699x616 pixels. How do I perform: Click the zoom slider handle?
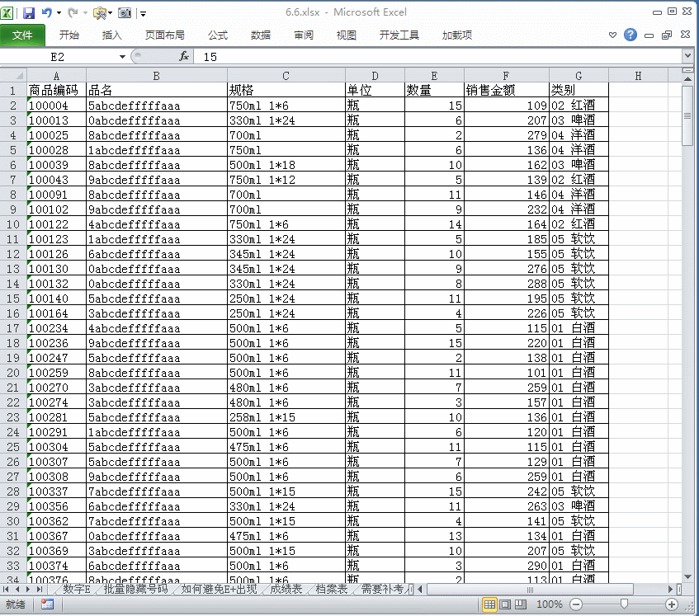pyautogui.click(x=624, y=604)
